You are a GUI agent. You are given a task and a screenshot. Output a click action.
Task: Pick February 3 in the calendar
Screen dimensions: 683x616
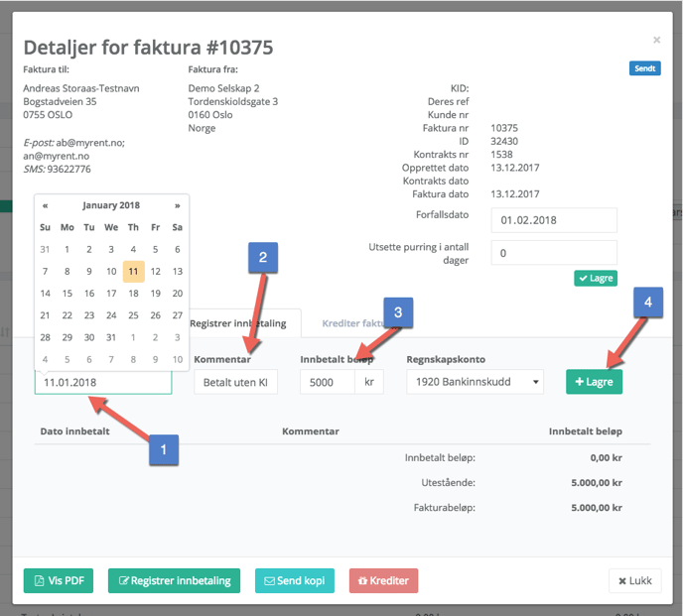click(178, 337)
